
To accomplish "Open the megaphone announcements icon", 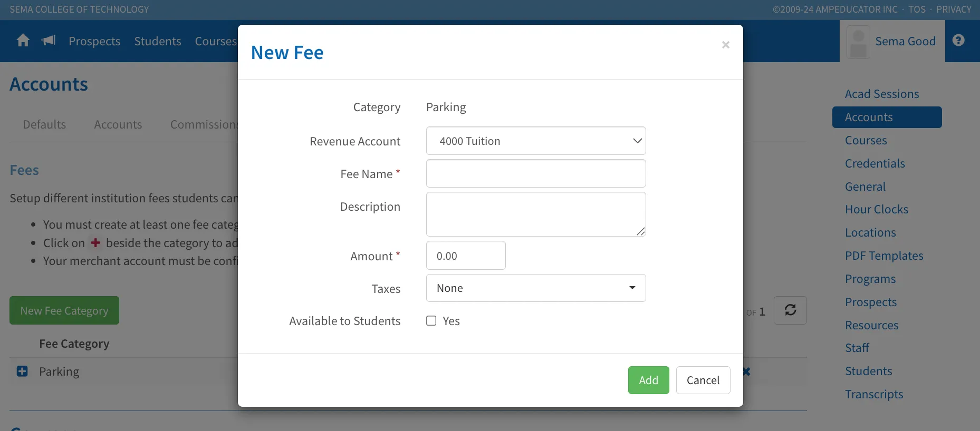I will coord(49,41).
